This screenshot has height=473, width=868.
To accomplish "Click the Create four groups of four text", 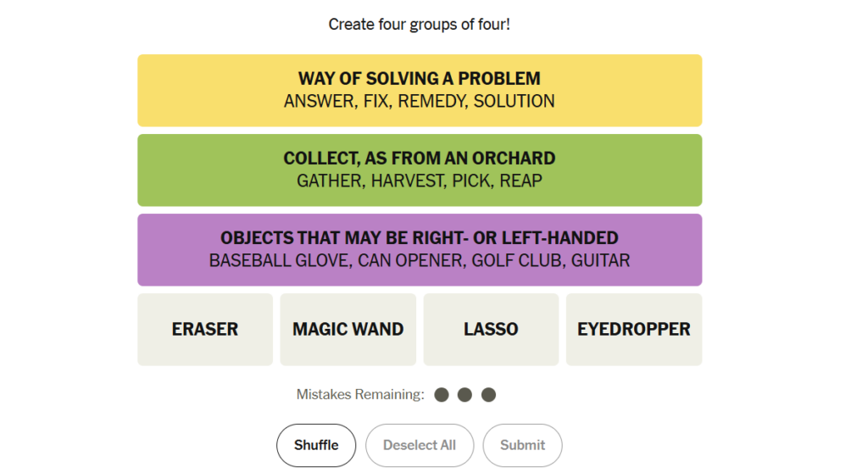I will (419, 25).
